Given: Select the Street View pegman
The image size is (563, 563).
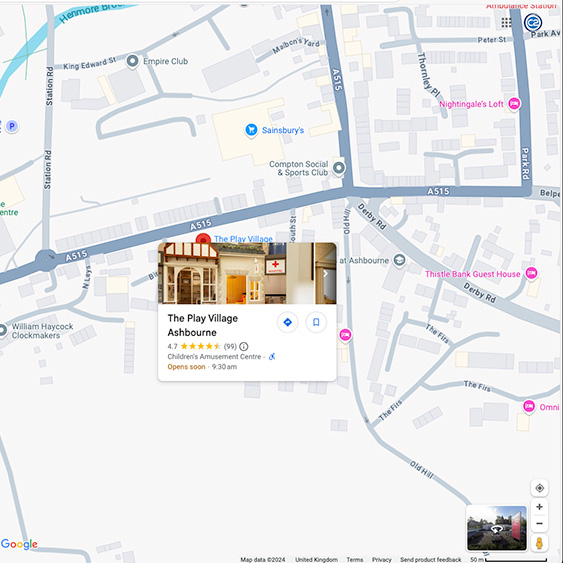Looking at the screenshot, I should tap(539, 543).
